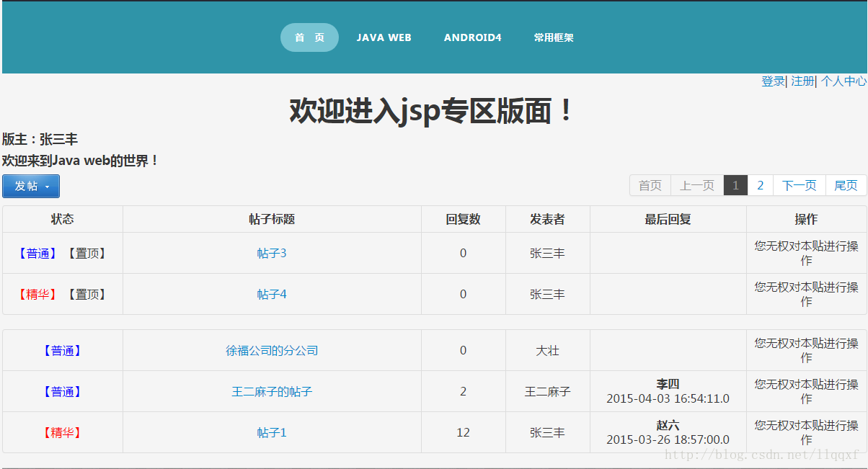Viewport: 868px width, 469px height.
Task: Click timestamp 2015-03-26 18:57:00.0
Action: [x=668, y=439]
